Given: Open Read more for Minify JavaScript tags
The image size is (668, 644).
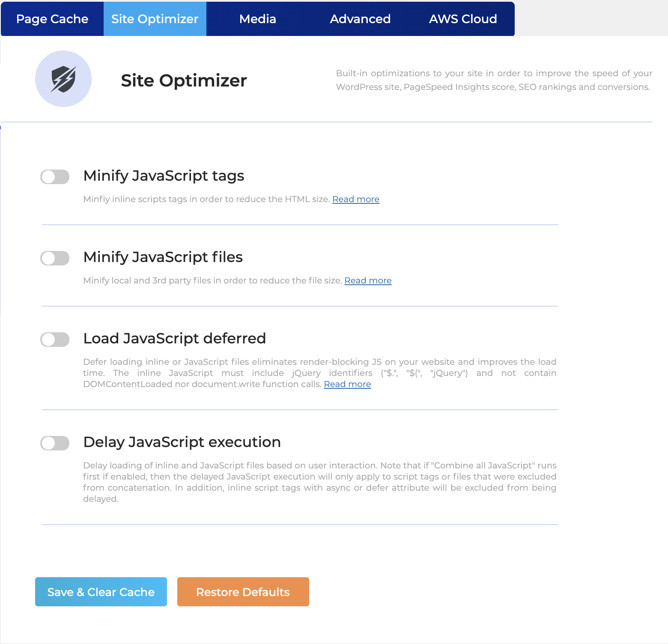Looking at the screenshot, I should point(356,199).
